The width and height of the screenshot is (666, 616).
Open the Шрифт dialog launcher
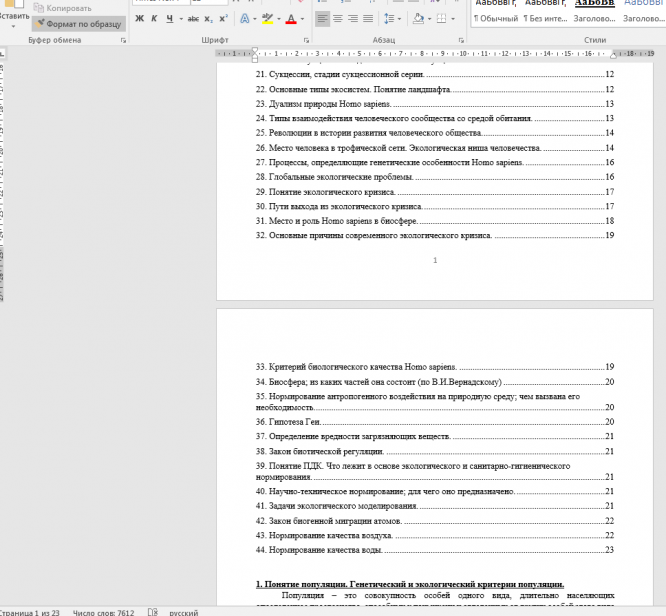point(306,40)
